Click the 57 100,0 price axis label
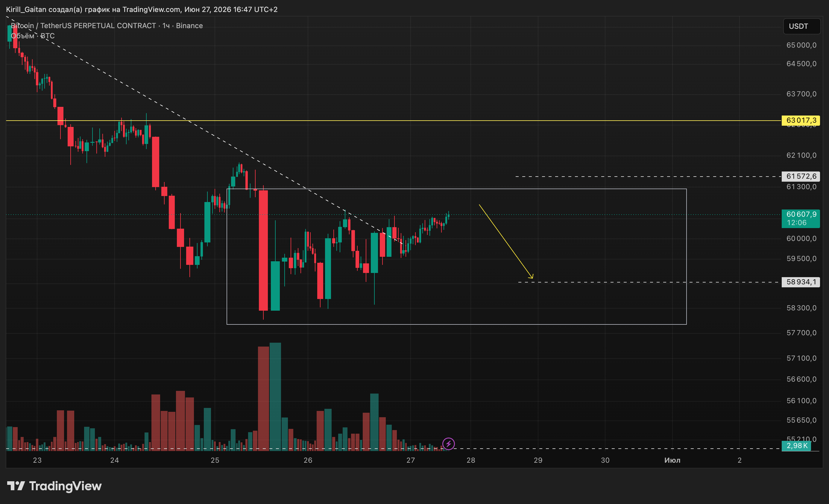Image resolution: width=829 pixels, height=504 pixels. pos(801,358)
